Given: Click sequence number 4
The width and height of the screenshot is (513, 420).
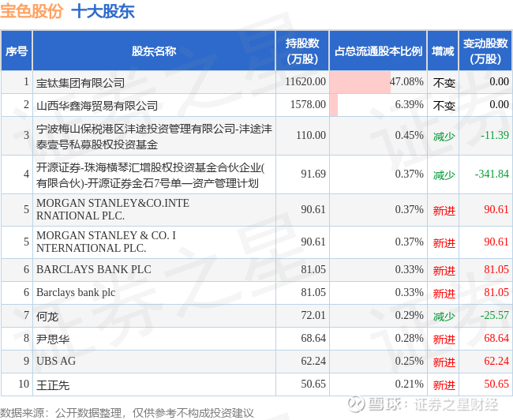Looking at the screenshot, I should (26, 174).
